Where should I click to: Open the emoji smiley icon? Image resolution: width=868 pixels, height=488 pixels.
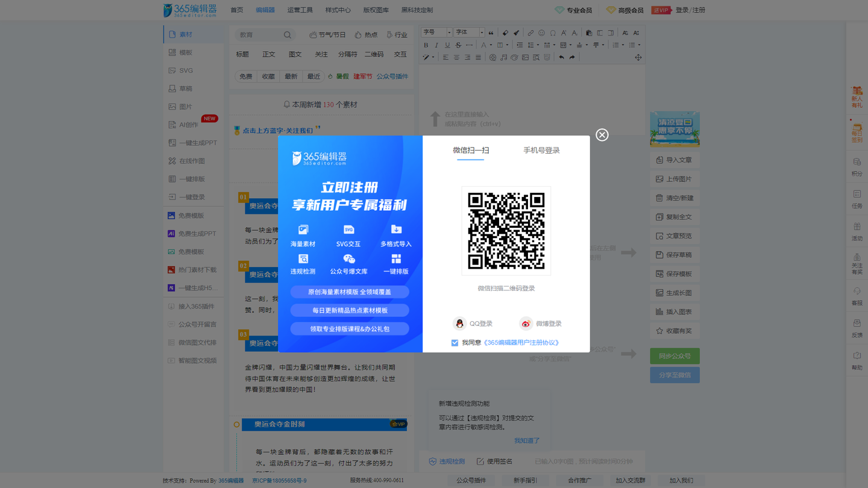point(541,33)
